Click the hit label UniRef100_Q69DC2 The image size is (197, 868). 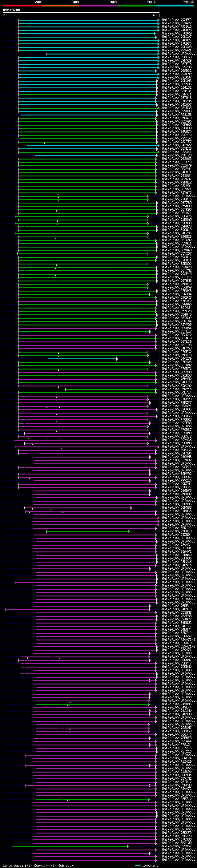pyautogui.click(x=177, y=71)
